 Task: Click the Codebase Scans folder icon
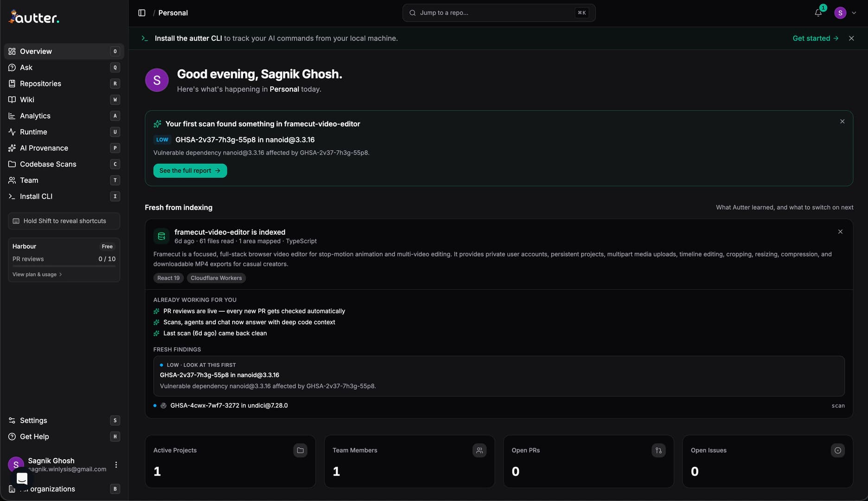pos(12,164)
